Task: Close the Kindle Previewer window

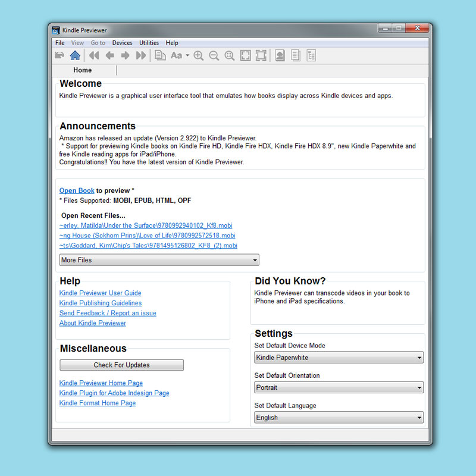Action: (x=417, y=28)
